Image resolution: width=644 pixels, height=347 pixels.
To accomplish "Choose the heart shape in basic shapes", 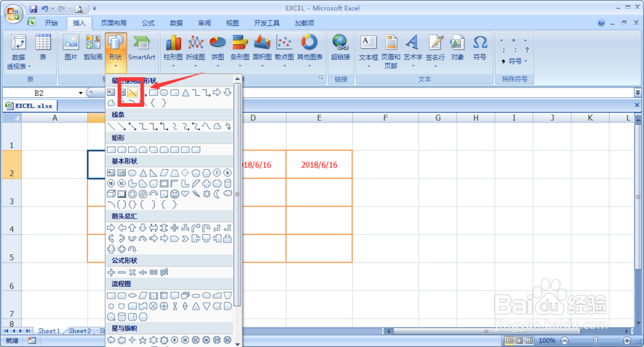I will tap(185, 194).
